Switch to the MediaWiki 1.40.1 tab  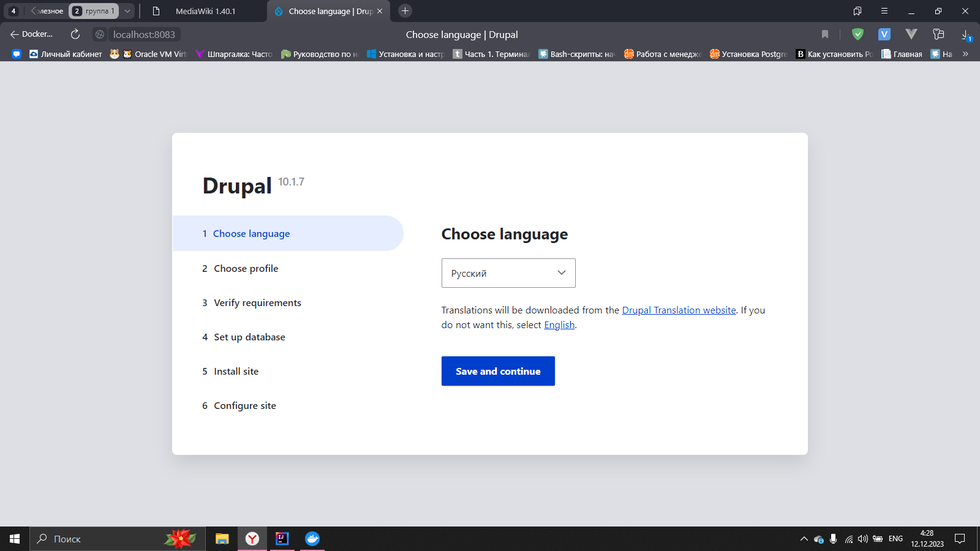coord(205,11)
